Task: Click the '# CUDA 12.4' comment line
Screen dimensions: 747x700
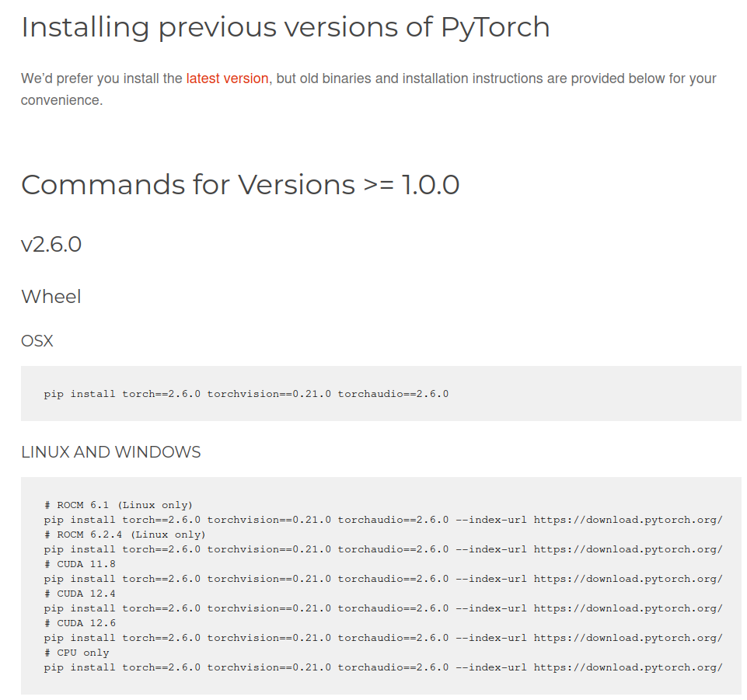Action: [x=80, y=594]
